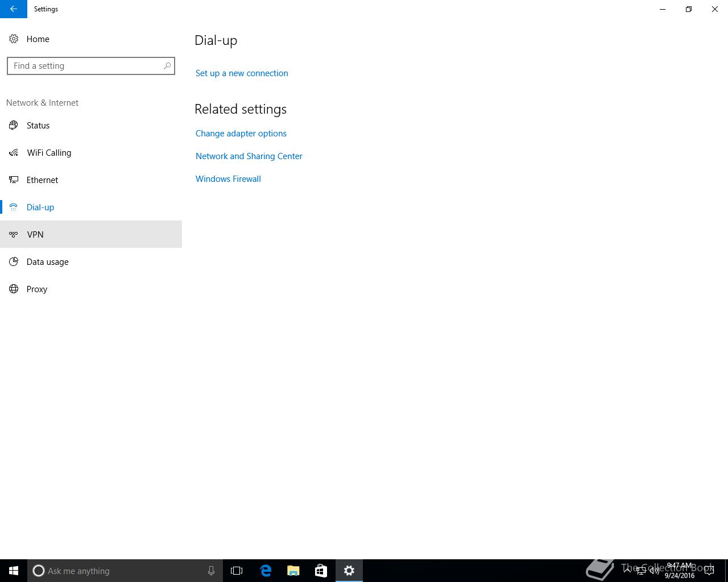Click the search magnifier icon

tap(167, 66)
